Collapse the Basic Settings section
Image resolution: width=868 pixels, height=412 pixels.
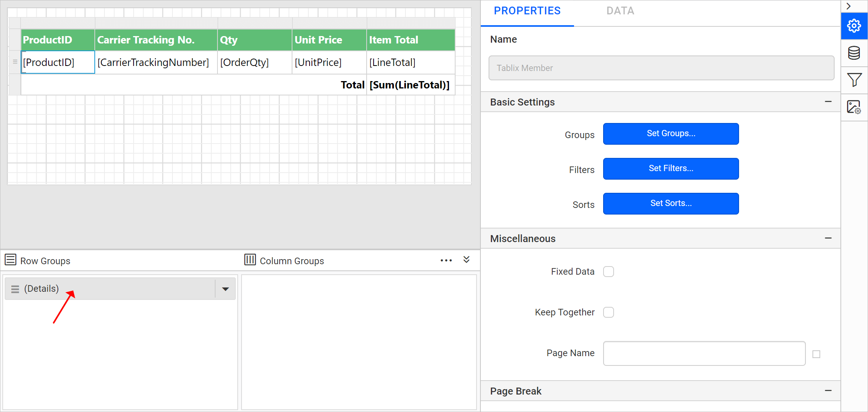click(x=828, y=102)
